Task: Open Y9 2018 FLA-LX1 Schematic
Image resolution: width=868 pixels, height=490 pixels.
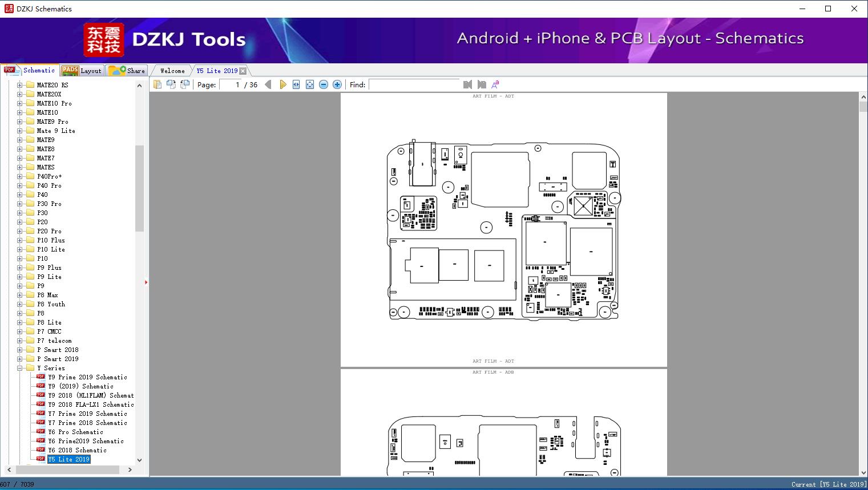Action: point(91,404)
